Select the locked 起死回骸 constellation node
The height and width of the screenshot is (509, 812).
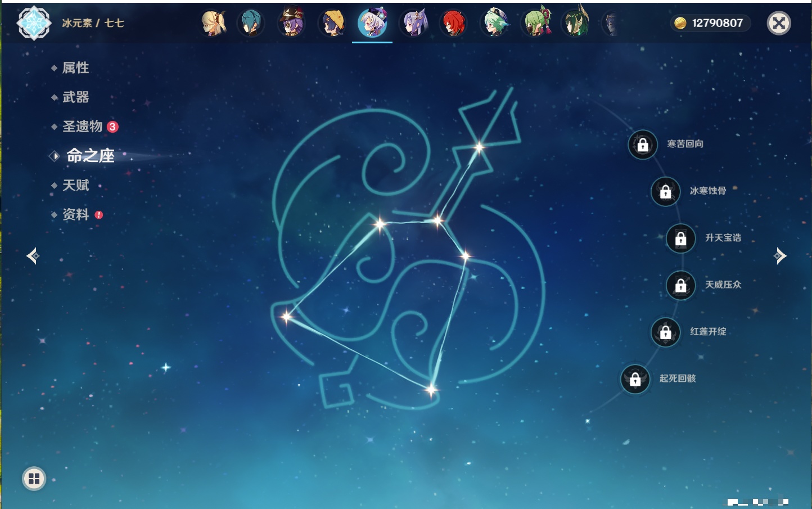(635, 379)
